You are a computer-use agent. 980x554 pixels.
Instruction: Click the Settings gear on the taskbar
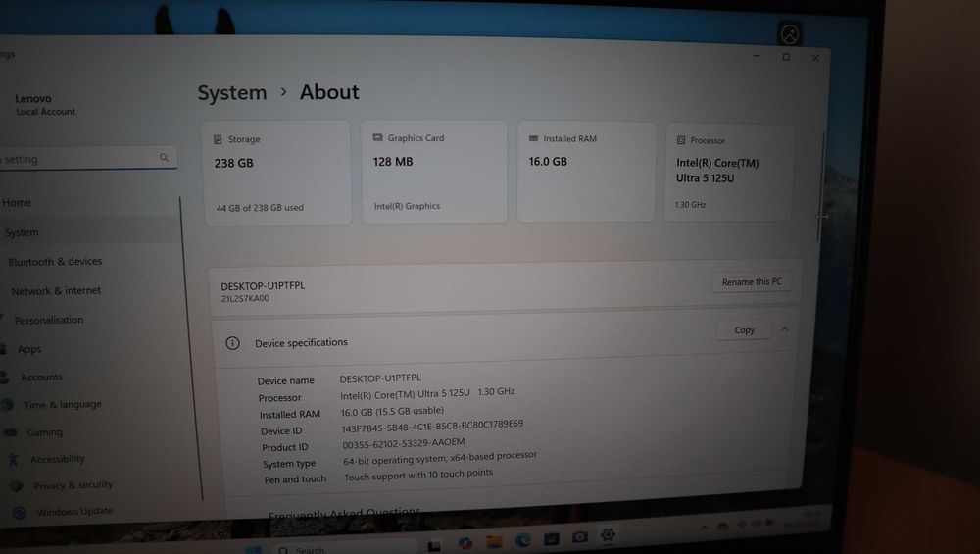point(608,535)
